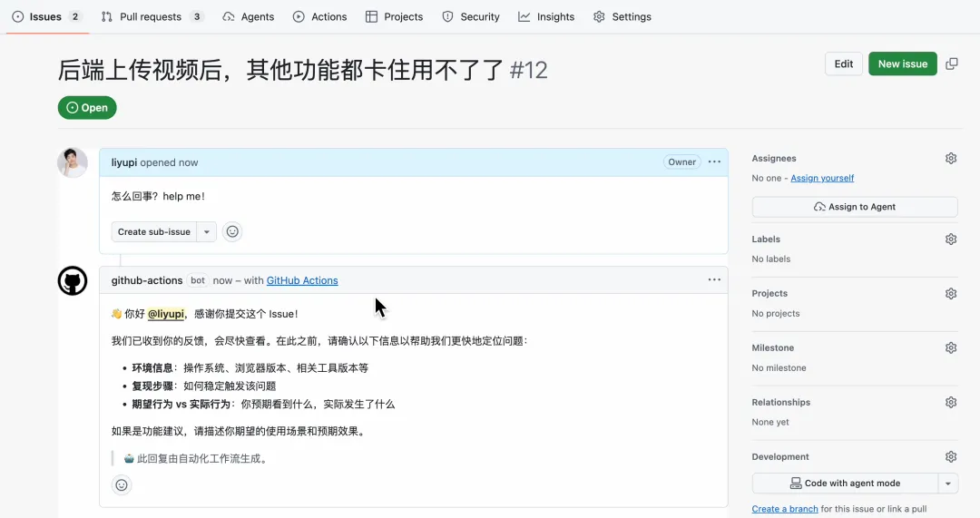
Task: Click the text '怎么回事? help me!'
Action: pyautogui.click(x=158, y=196)
